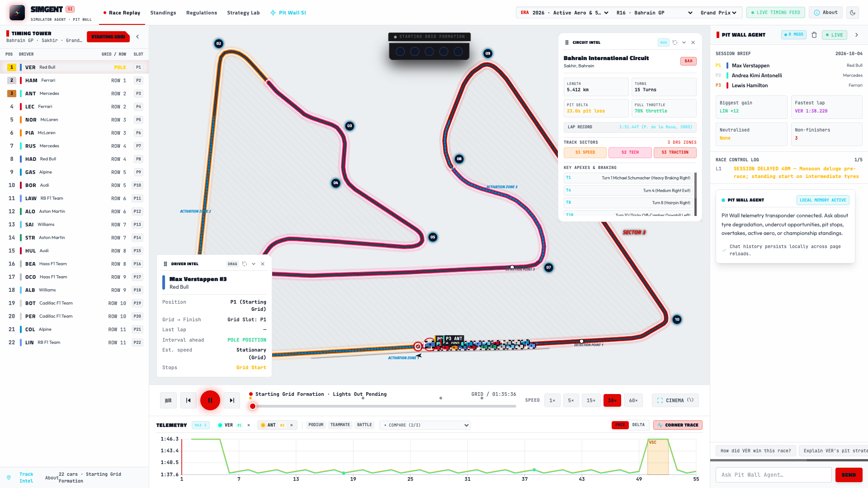Open the Compare drivers dropdown
Image resolution: width=868 pixels, height=488 pixels.
point(425,425)
